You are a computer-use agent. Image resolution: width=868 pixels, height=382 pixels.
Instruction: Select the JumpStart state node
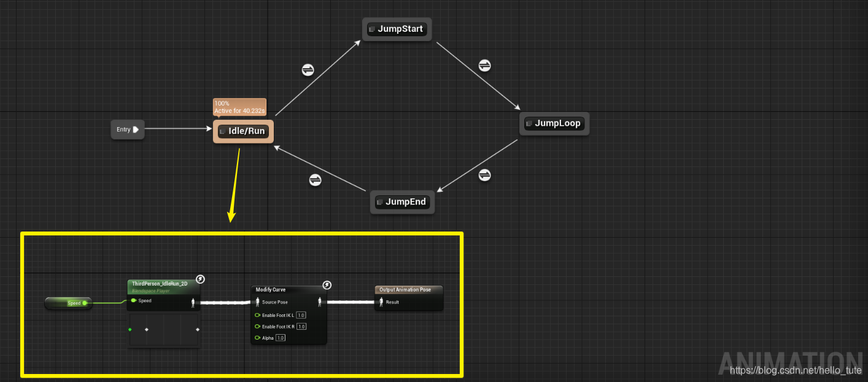(x=397, y=28)
